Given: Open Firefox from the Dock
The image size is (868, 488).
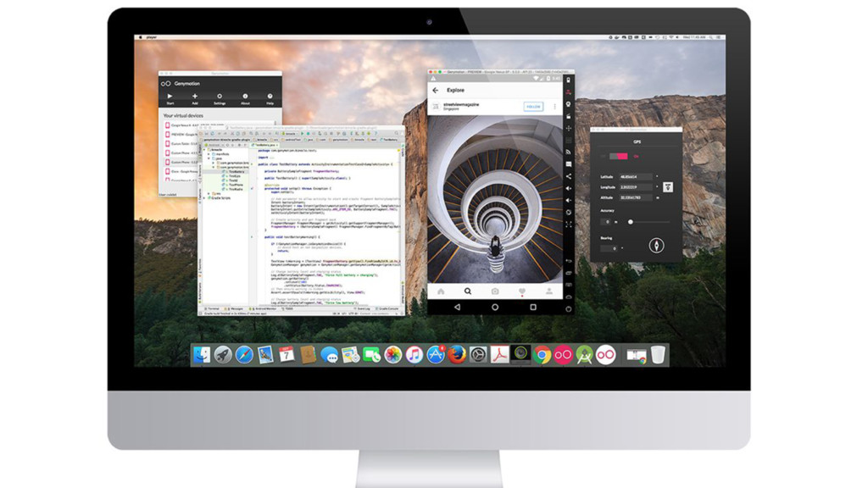Looking at the screenshot, I should click(x=457, y=355).
